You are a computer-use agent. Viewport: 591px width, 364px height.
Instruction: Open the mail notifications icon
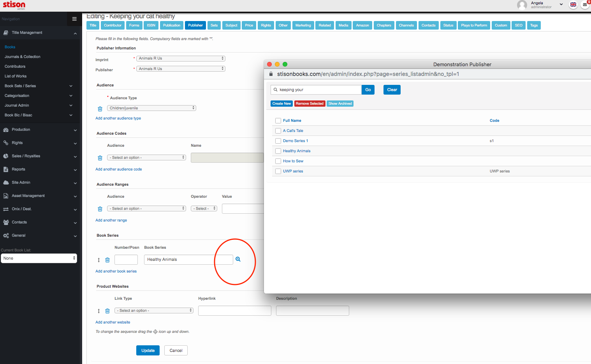point(585,5)
